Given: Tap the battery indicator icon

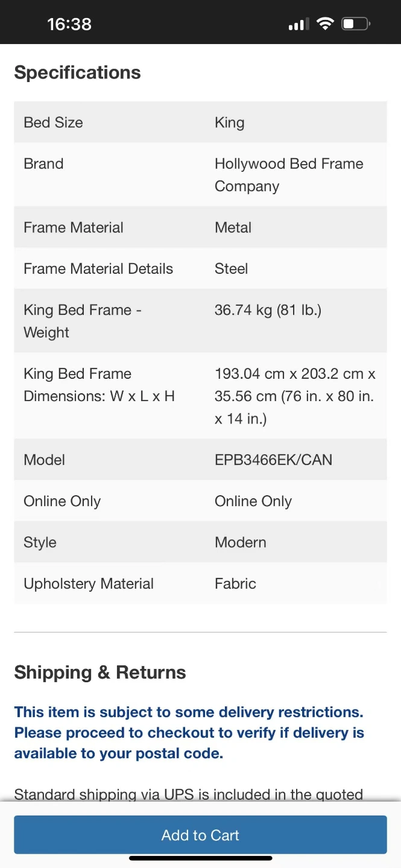Looking at the screenshot, I should tap(355, 24).
